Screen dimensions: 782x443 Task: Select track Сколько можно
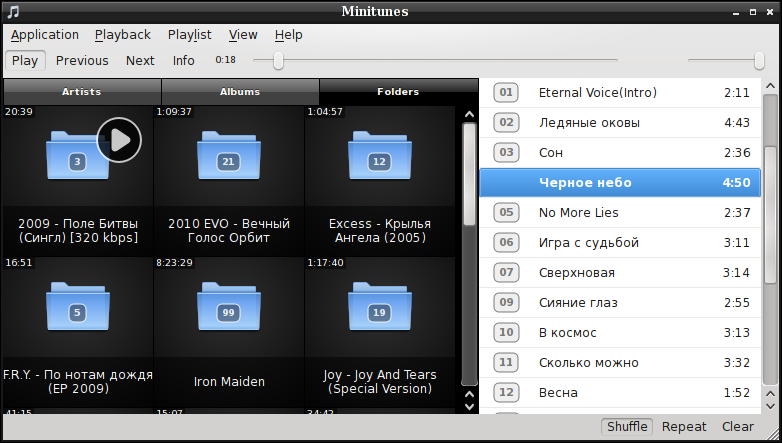(620, 362)
